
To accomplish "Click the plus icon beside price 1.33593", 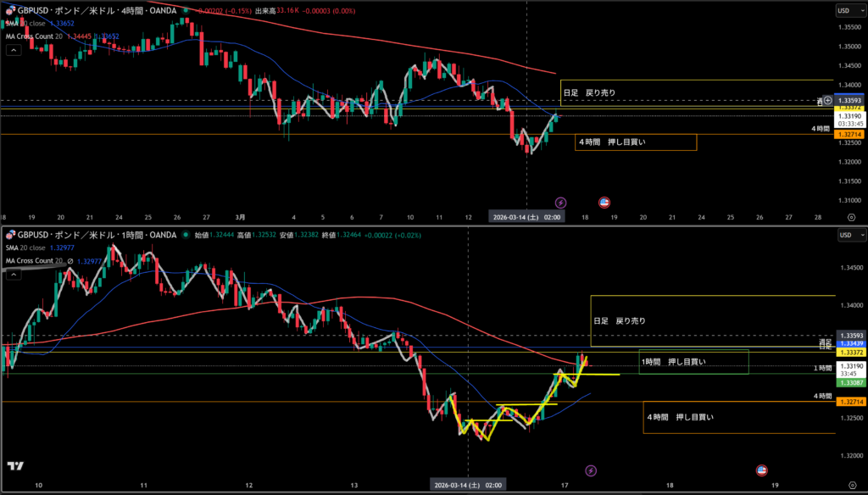I will 828,101.
